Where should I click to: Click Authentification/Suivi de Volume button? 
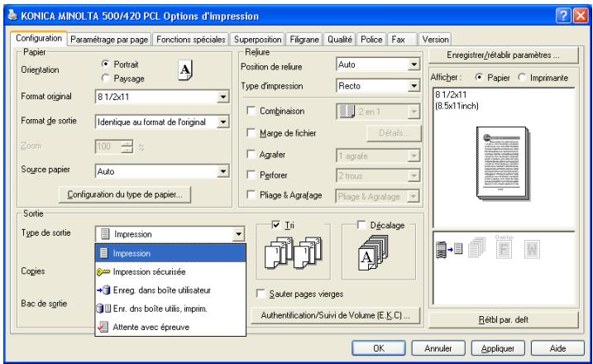[336, 315]
